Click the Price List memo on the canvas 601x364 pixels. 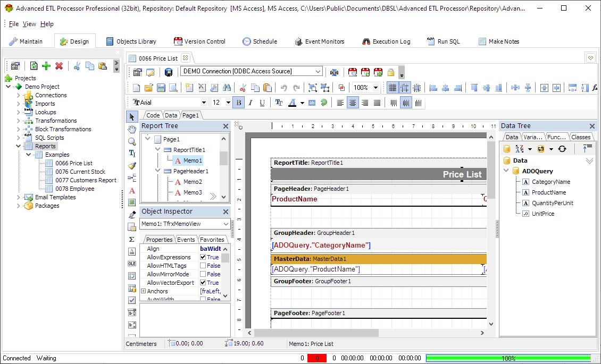[x=378, y=174]
